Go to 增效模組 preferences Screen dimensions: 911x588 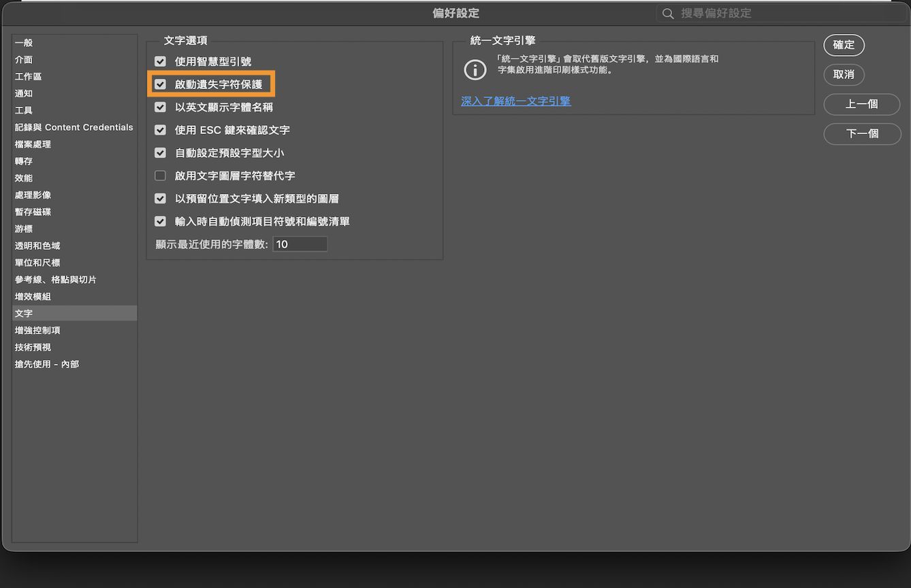pos(32,296)
